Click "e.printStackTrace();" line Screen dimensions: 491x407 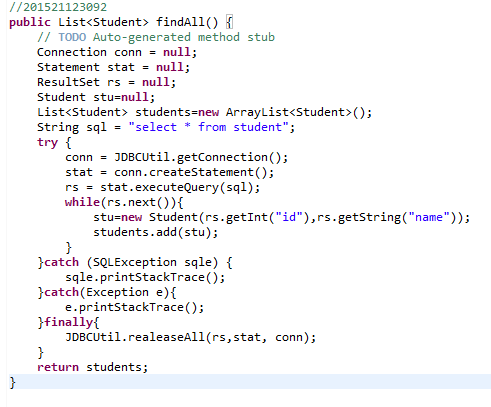135,307
